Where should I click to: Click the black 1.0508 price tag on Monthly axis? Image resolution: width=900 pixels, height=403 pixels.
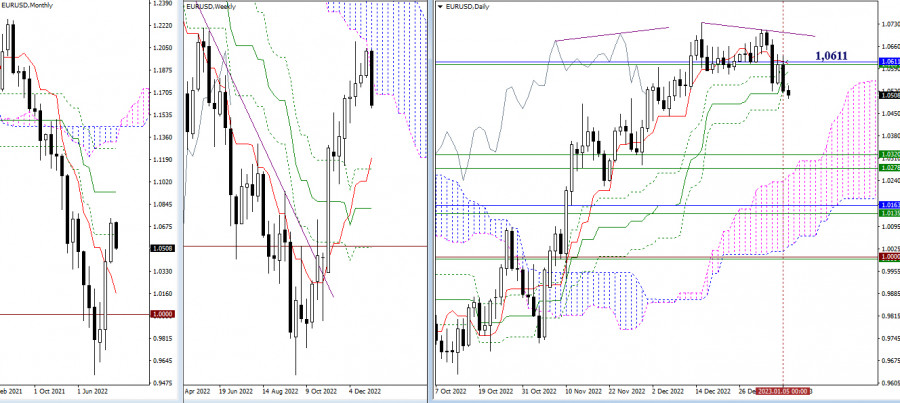tap(160, 248)
